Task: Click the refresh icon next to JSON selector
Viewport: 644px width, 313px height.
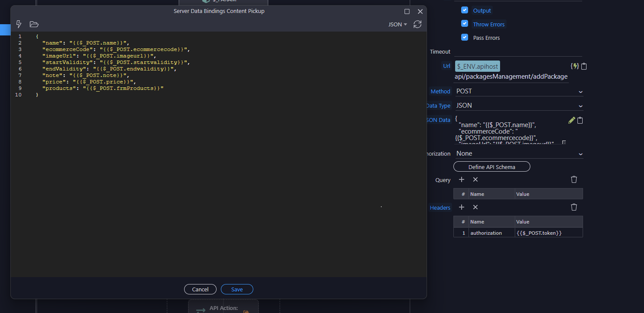Action: 417,24
